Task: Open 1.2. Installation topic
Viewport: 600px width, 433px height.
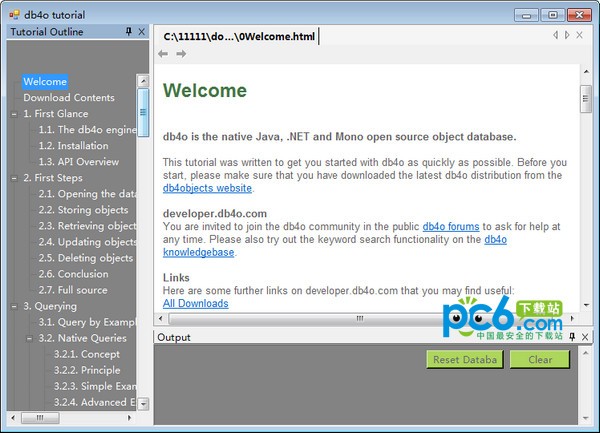Action: click(x=73, y=146)
